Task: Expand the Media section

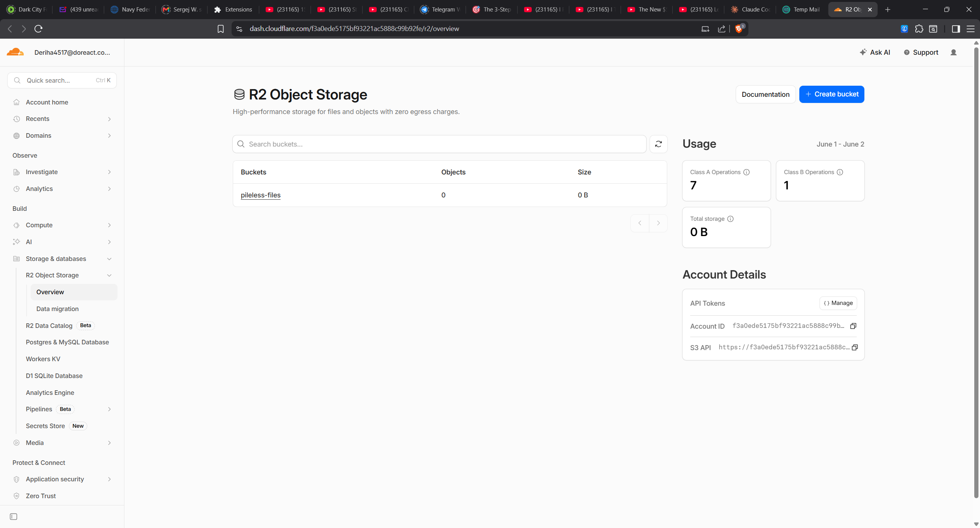Action: (x=62, y=443)
